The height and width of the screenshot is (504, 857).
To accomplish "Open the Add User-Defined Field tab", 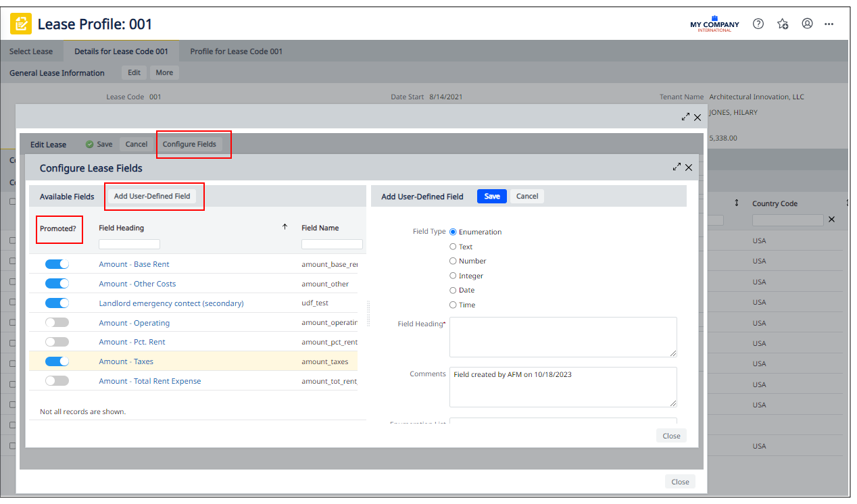I will [x=153, y=196].
